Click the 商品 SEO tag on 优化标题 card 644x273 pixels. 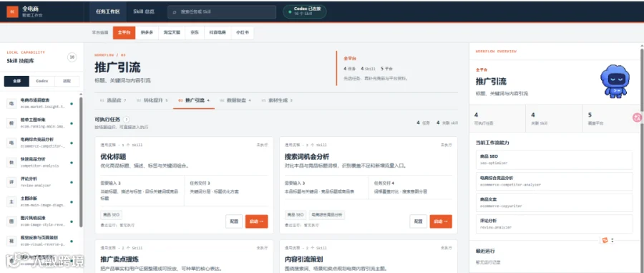[x=111, y=215]
